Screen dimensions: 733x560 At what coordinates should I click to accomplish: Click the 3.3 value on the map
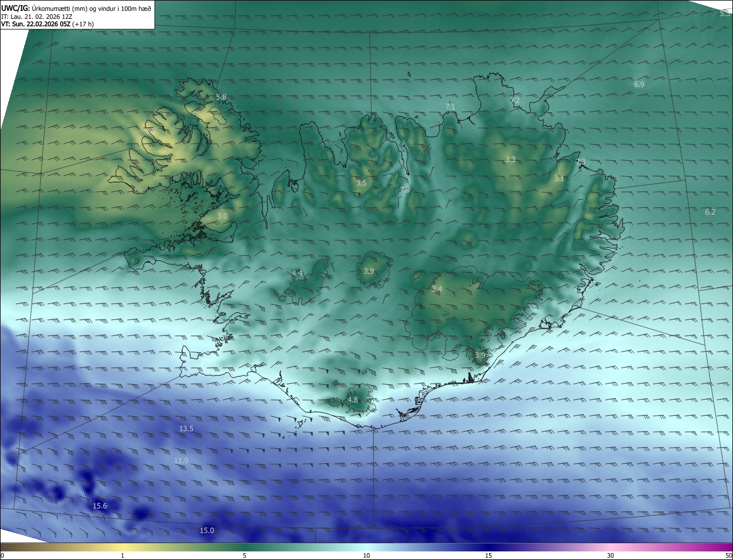pos(510,159)
